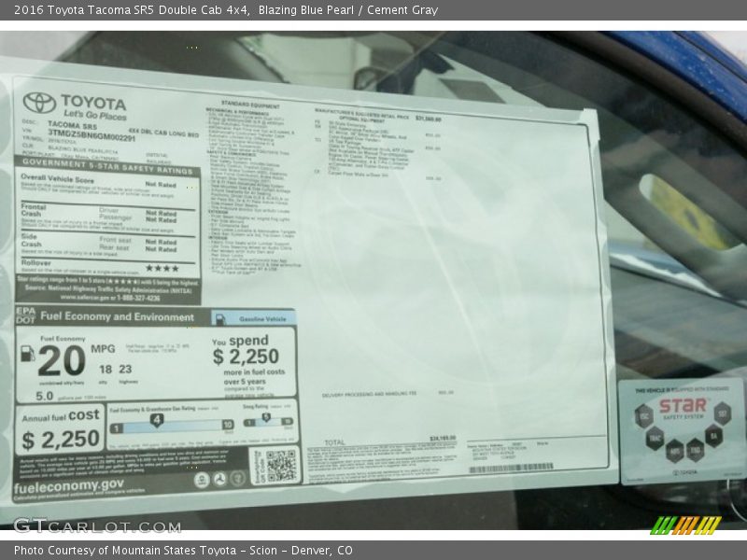747x560 pixels.
Task: Click the 'TACOMA SR5' description text
Action: (x=72, y=126)
